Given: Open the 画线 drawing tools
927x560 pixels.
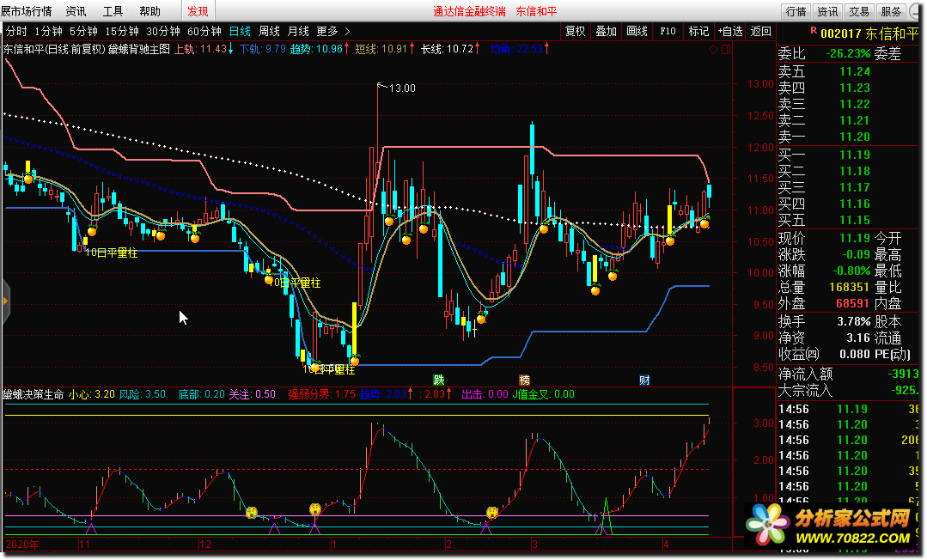Looking at the screenshot, I should (x=637, y=31).
